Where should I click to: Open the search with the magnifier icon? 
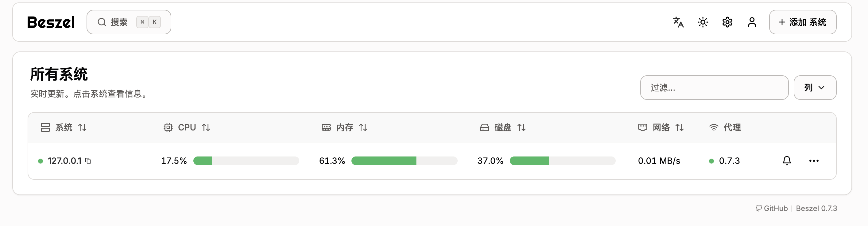point(102,22)
